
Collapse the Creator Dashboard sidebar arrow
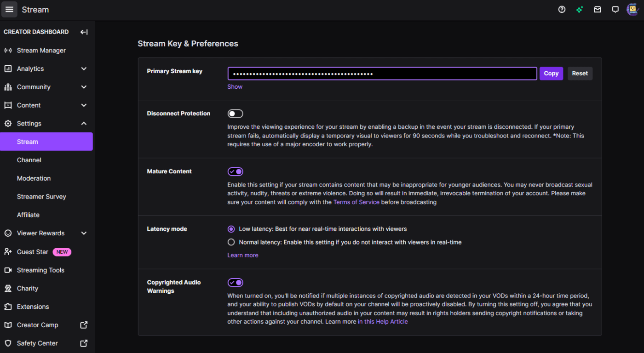[x=84, y=32]
